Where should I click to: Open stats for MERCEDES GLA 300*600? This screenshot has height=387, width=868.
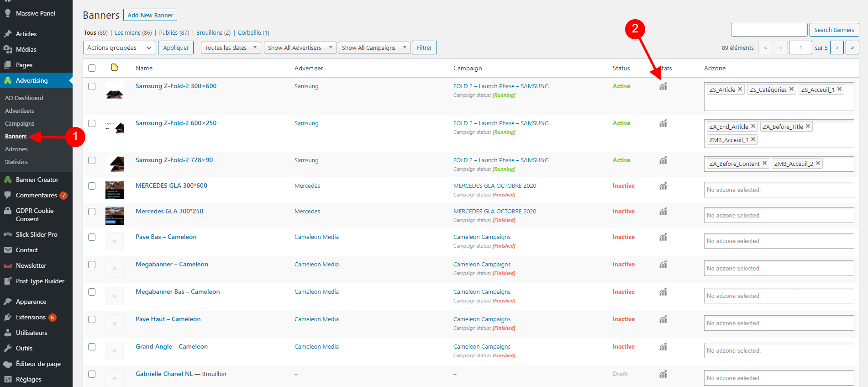coord(663,186)
